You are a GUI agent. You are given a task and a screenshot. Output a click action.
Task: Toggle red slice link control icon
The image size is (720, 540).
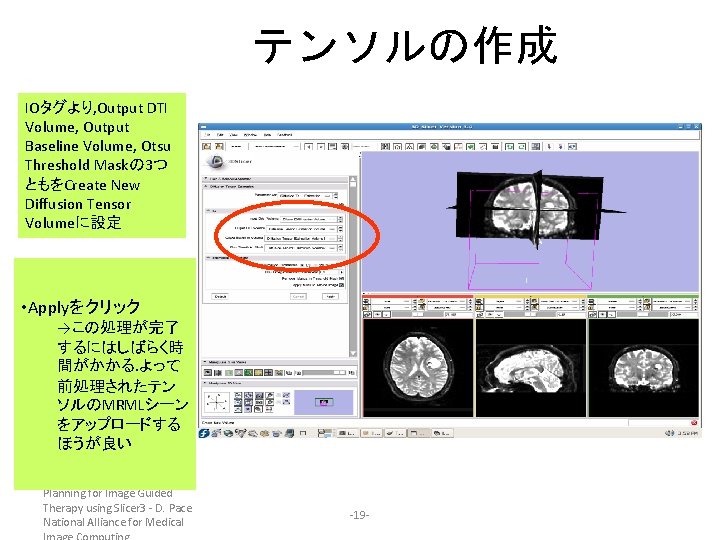(367, 315)
